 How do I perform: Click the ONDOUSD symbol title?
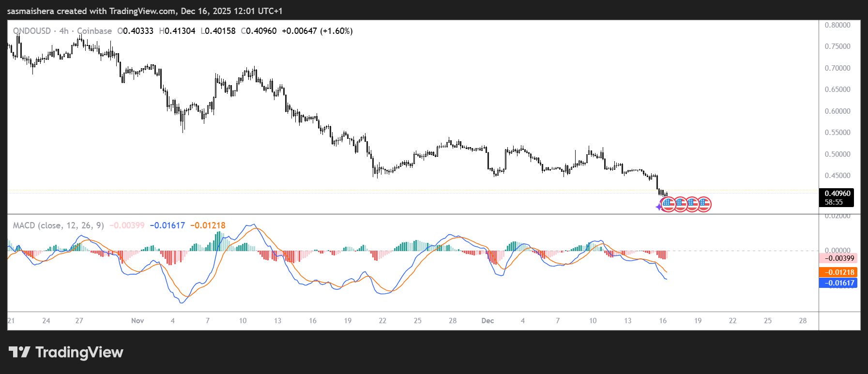32,31
